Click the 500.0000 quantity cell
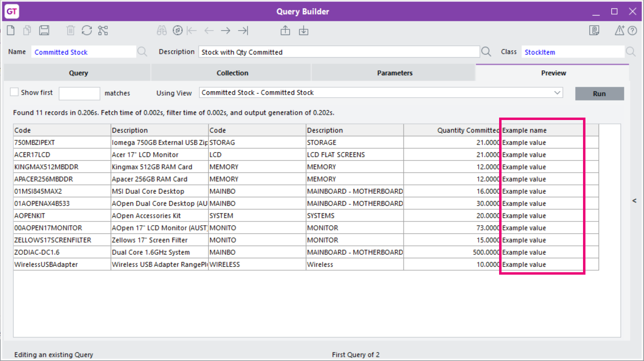 coord(452,252)
